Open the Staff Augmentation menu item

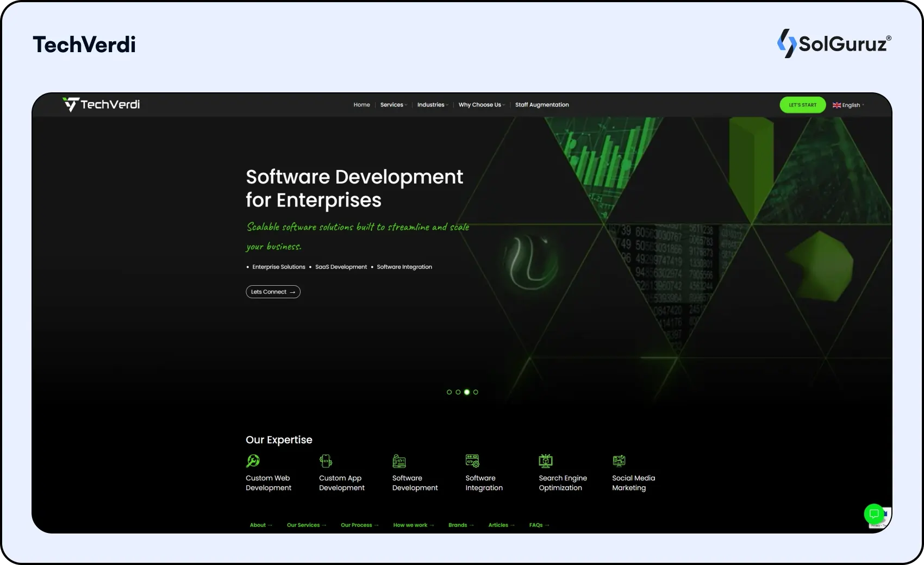[542, 105]
